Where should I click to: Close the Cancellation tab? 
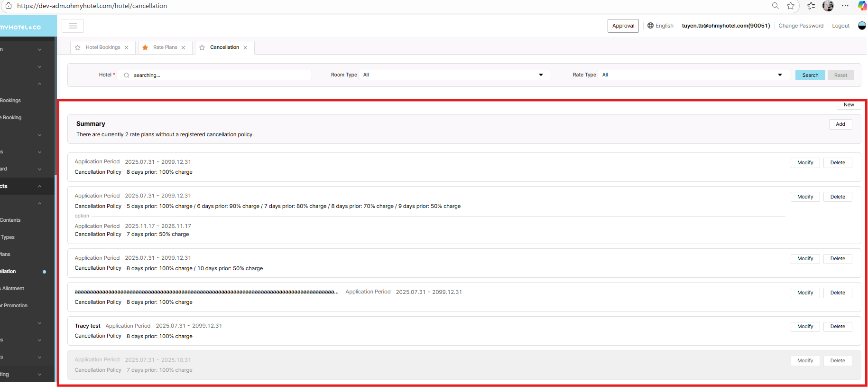point(245,47)
